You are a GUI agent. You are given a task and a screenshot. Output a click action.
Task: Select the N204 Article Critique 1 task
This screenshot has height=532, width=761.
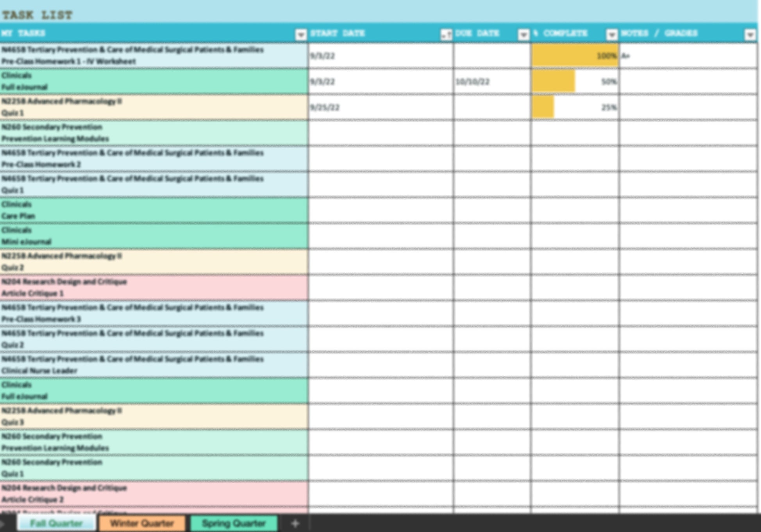point(117,286)
